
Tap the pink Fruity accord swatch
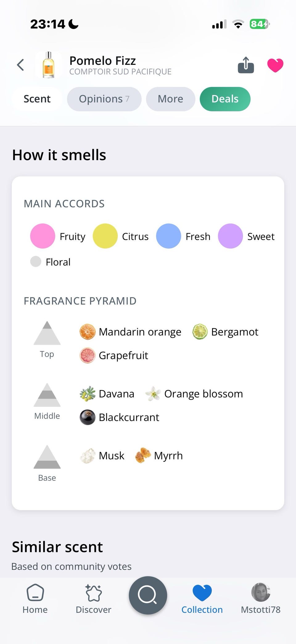point(43,236)
